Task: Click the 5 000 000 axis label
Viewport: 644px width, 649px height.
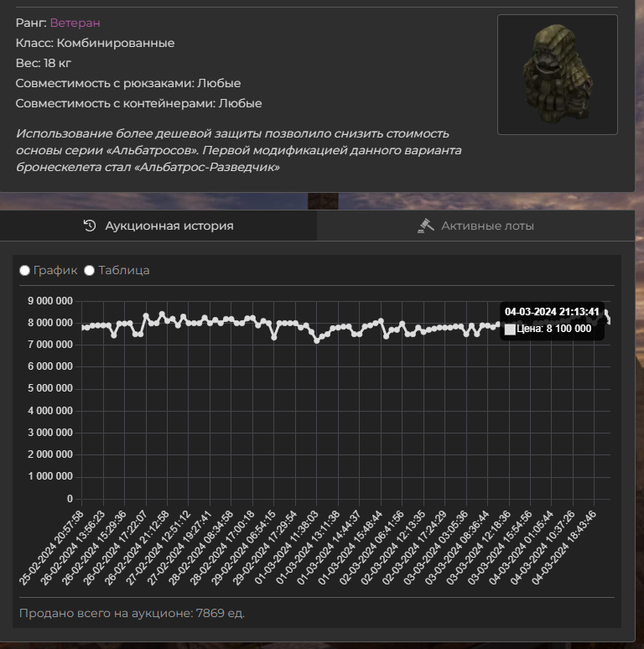Action: (50, 388)
